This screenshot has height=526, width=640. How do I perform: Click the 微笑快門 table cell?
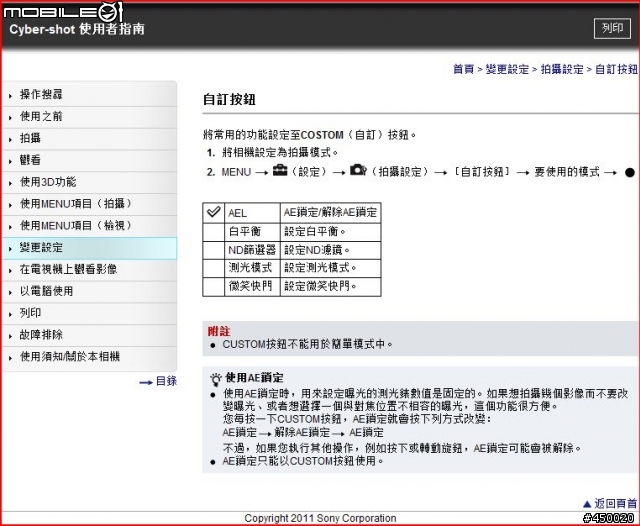point(252,286)
